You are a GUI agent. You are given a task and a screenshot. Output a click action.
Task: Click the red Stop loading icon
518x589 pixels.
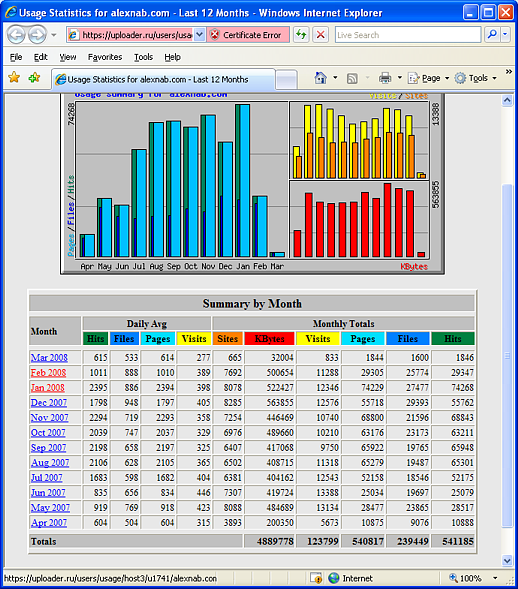[320, 35]
